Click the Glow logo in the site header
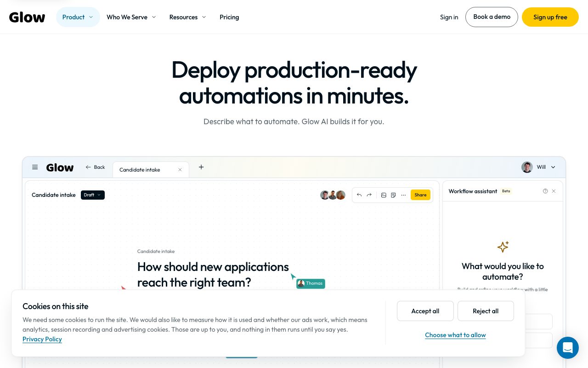Viewport: 588px width, 368px height. (x=27, y=17)
